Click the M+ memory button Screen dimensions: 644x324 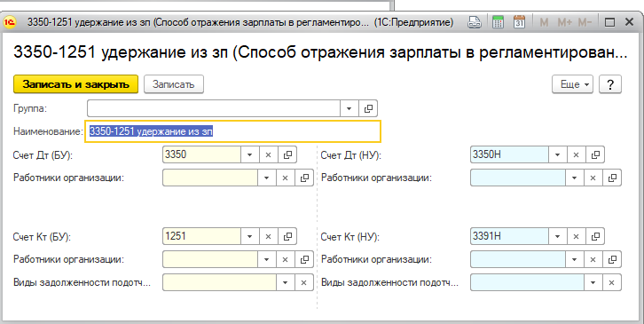(x=564, y=22)
